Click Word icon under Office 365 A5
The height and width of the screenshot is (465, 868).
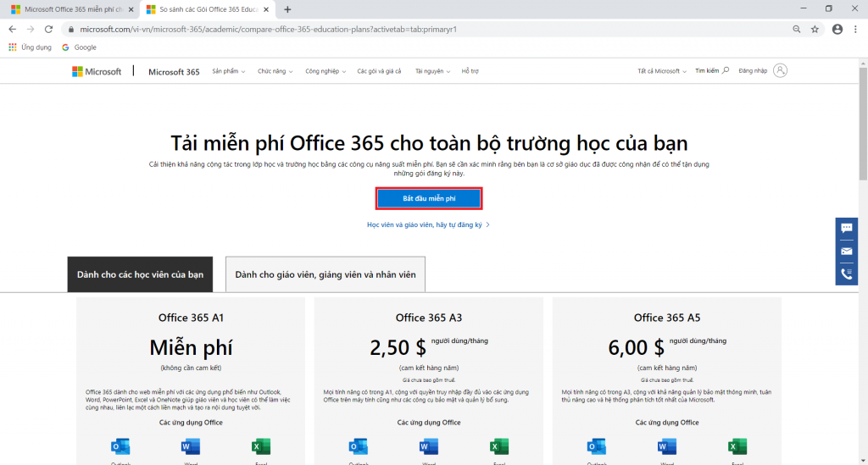click(666, 446)
